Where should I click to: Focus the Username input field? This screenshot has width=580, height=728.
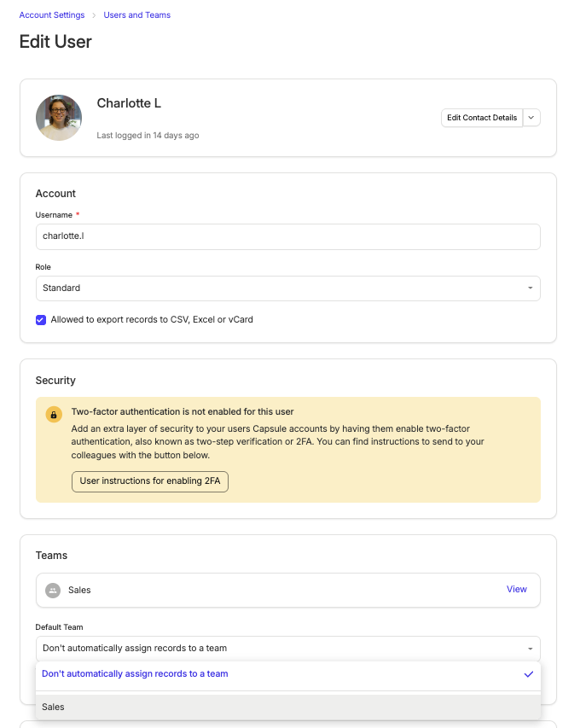[x=288, y=236]
